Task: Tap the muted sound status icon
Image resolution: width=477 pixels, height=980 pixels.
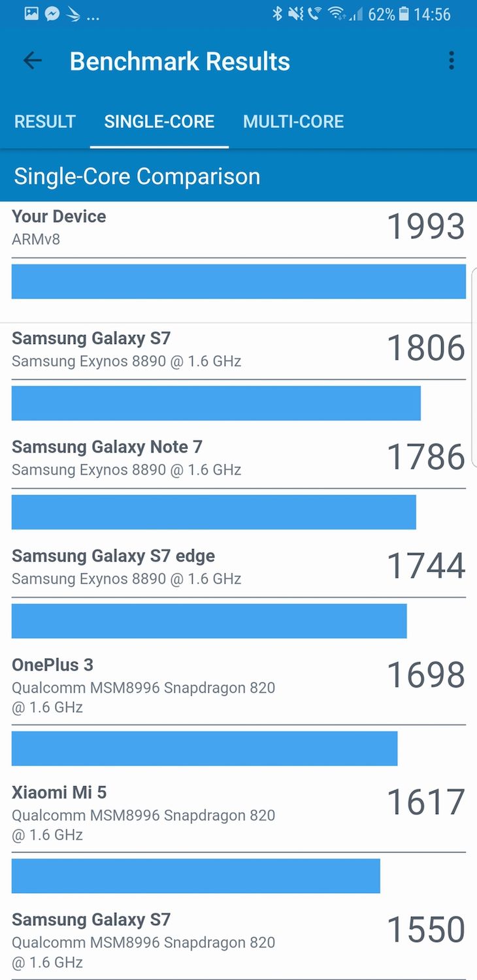Action: [296, 14]
